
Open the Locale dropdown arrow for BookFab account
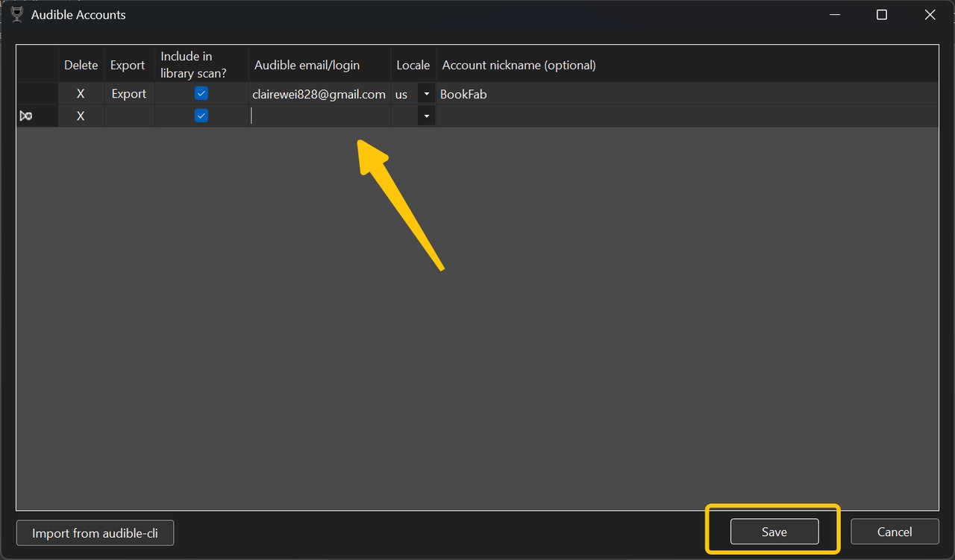coord(426,94)
